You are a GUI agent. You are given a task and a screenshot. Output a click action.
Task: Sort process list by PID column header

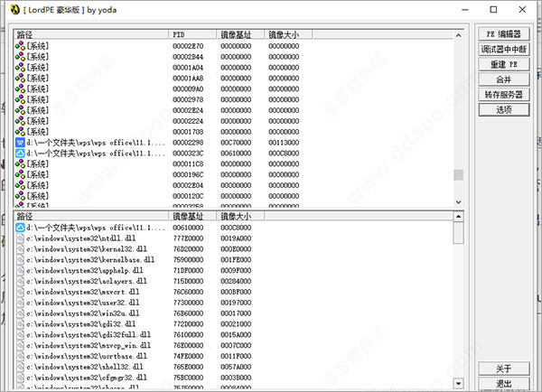[x=193, y=34]
